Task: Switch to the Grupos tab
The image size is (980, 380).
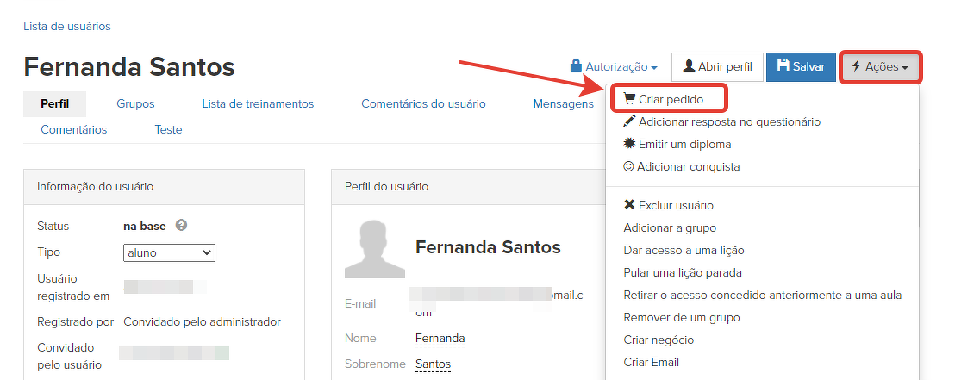Action: click(135, 103)
